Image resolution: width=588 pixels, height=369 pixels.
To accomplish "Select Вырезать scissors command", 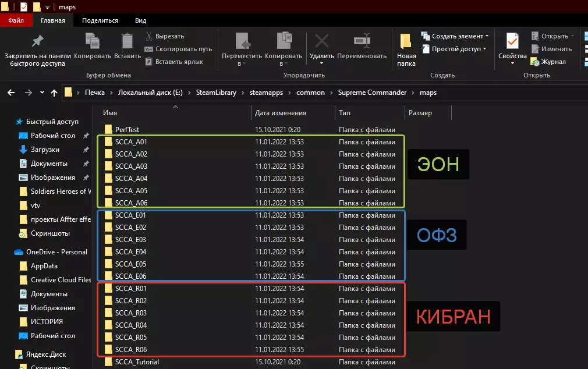I will (x=165, y=36).
